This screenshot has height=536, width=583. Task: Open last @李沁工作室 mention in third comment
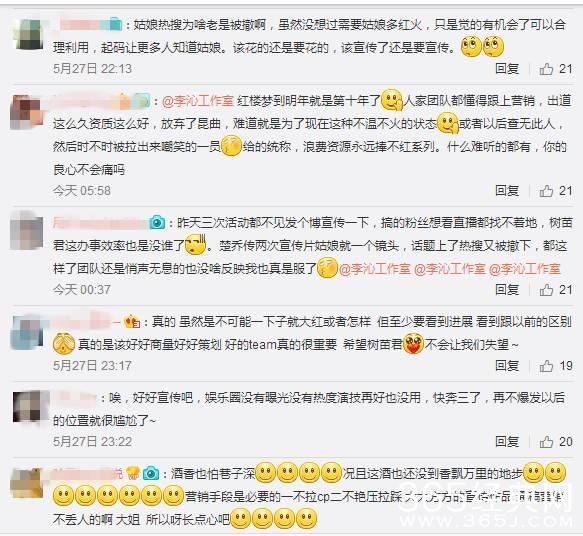(x=524, y=269)
